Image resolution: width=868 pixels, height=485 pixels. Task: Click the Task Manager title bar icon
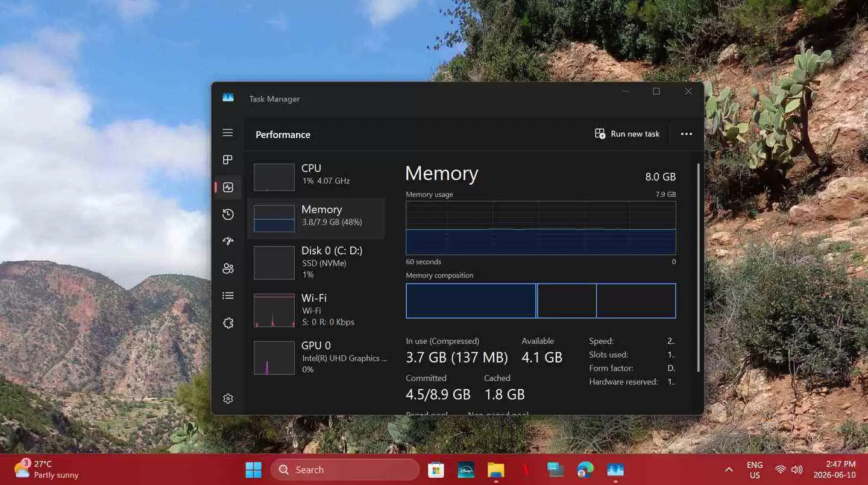228,98
